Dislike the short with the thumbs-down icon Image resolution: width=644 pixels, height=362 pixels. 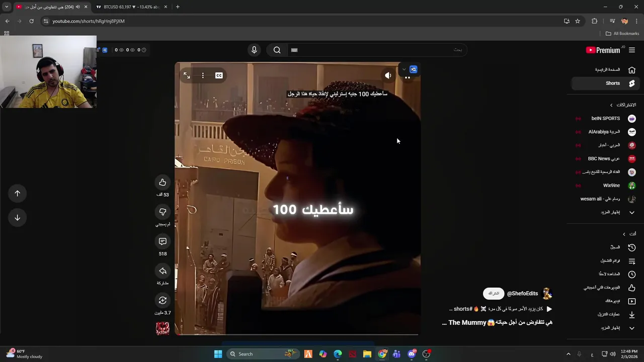point(163,212)
